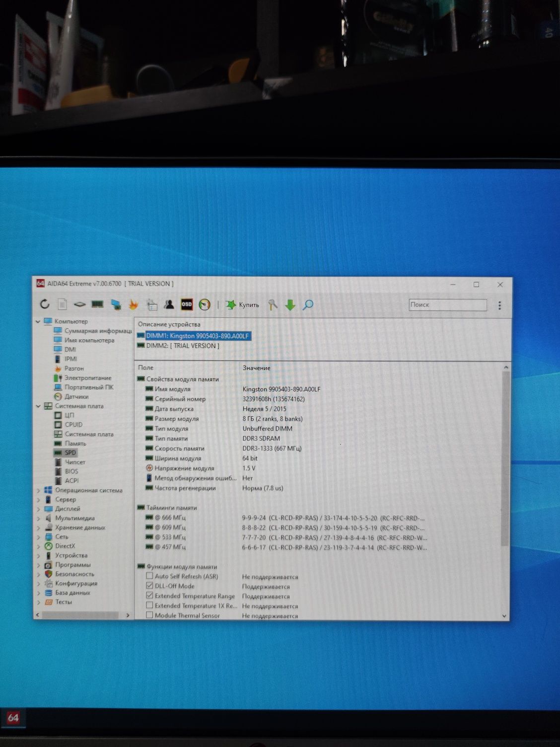Select the DIMM1: Kingston 9905403-890.A00LF device
The image size is (560, 747).
coord(198,336)
